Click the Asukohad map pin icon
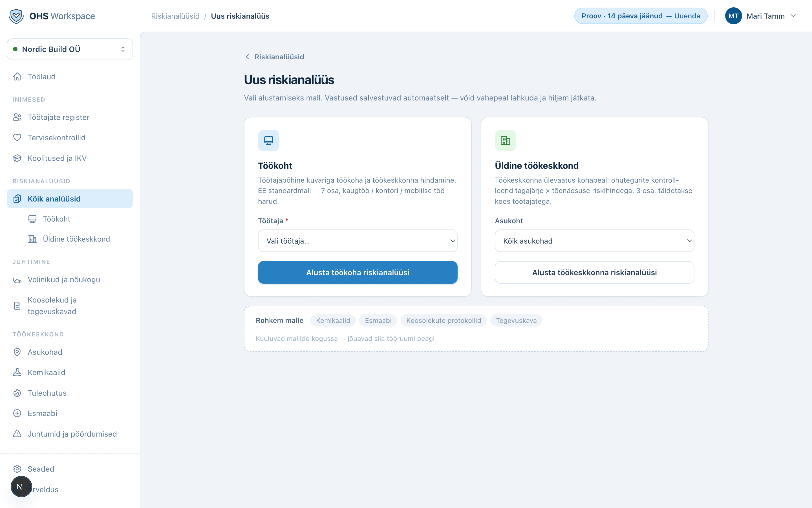The width and height of the screenshot is (812, 508). coord(17,352)
